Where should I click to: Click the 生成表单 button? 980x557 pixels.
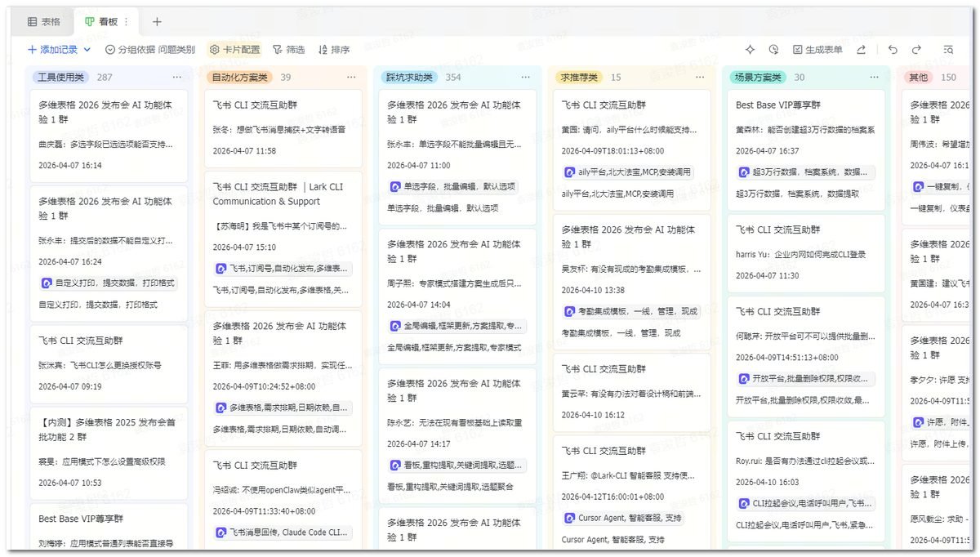(817, 50)
